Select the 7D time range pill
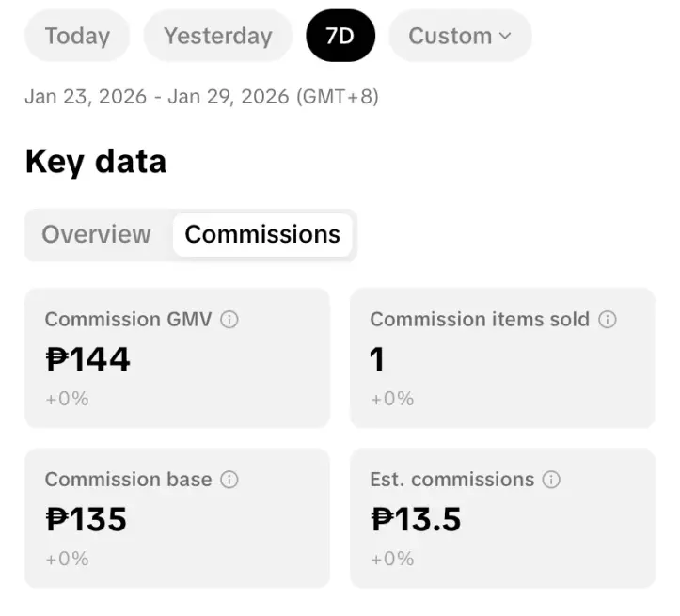680x616 pixels. pos(340,36)
